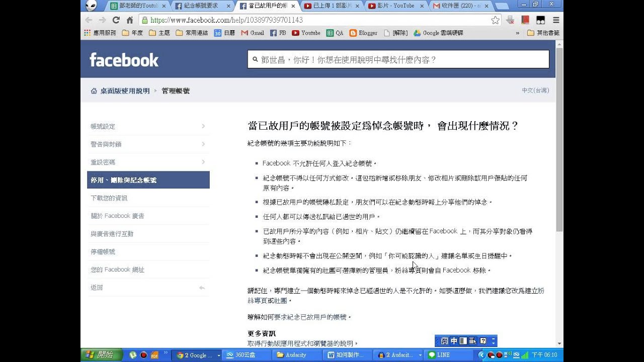Click the browser address bar URL

226,20
